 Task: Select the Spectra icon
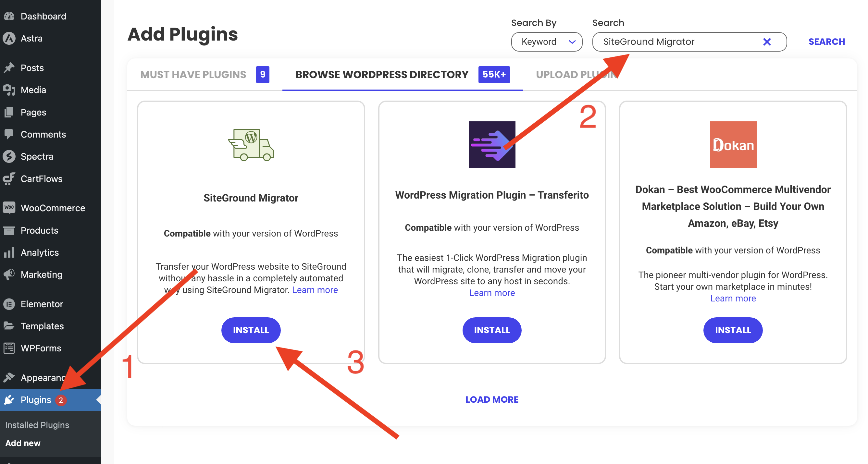[9, 156]
